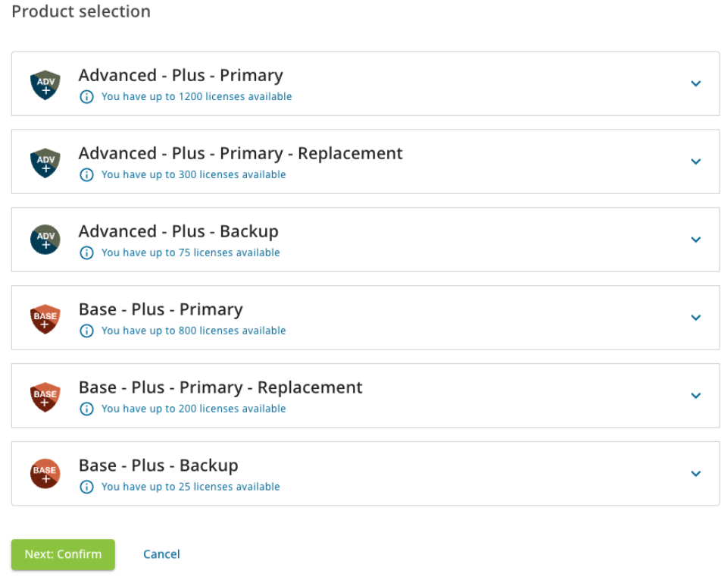Image resolution: width=728 pixels, height=580 pixels.
Task: Click the Next: Confirm button
Action: click(x=63, y=554)
